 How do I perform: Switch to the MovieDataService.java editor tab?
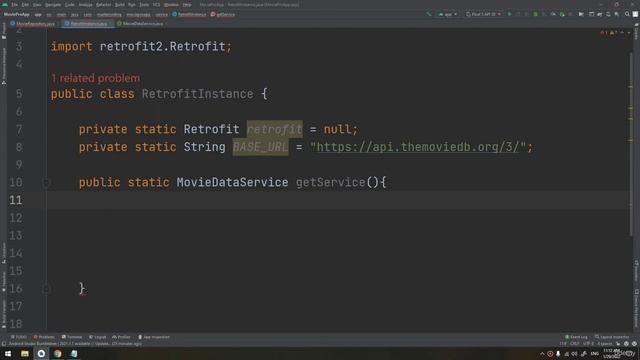pos(142,24)
